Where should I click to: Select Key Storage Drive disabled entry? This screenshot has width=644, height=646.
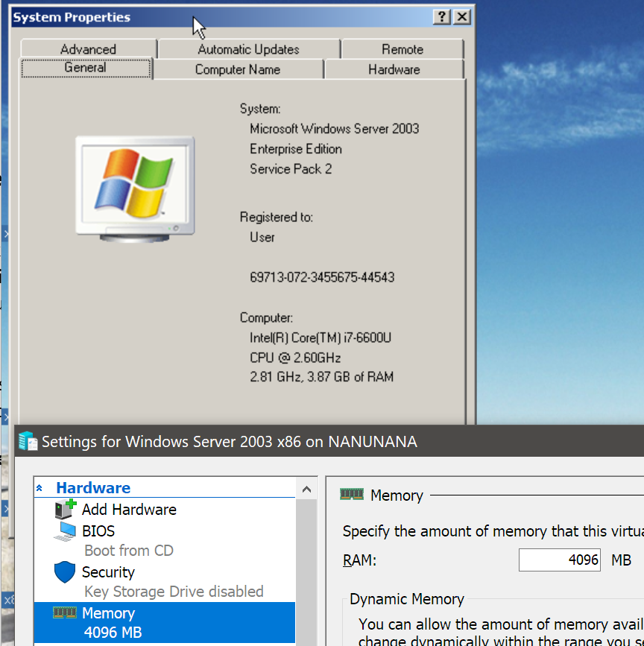click(174, 592)
